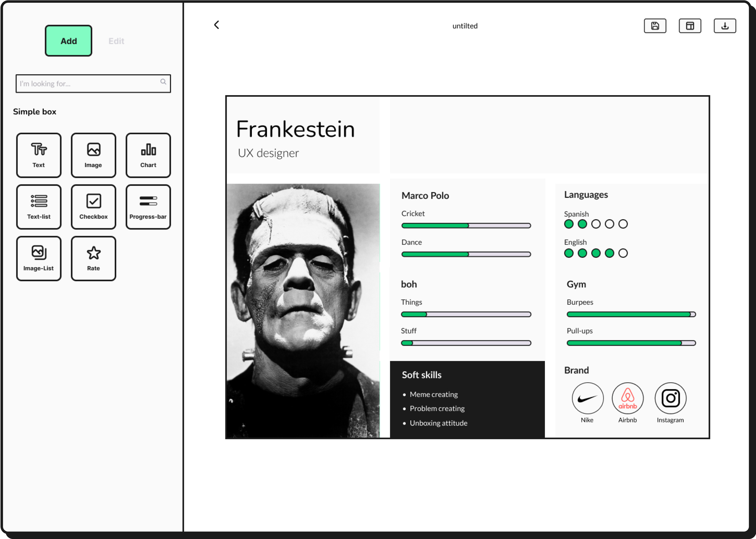Go back using the left chevron
The height and width of the screenshot is (539, 756).
(x=217, y=25)
